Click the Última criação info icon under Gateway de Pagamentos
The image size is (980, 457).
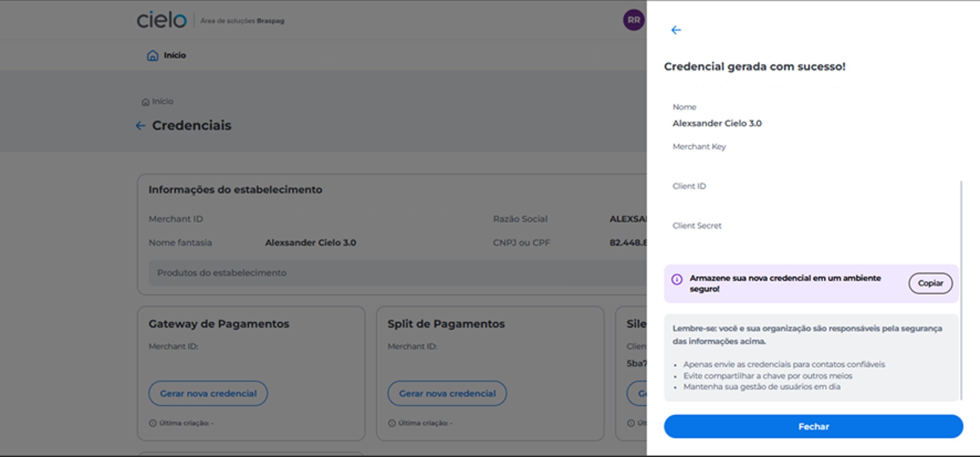(153, 423)
